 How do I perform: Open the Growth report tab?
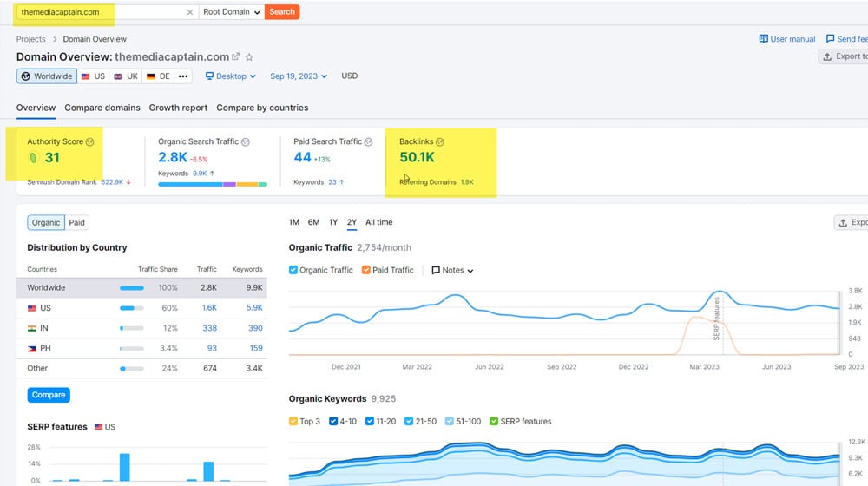coord(178,108)
